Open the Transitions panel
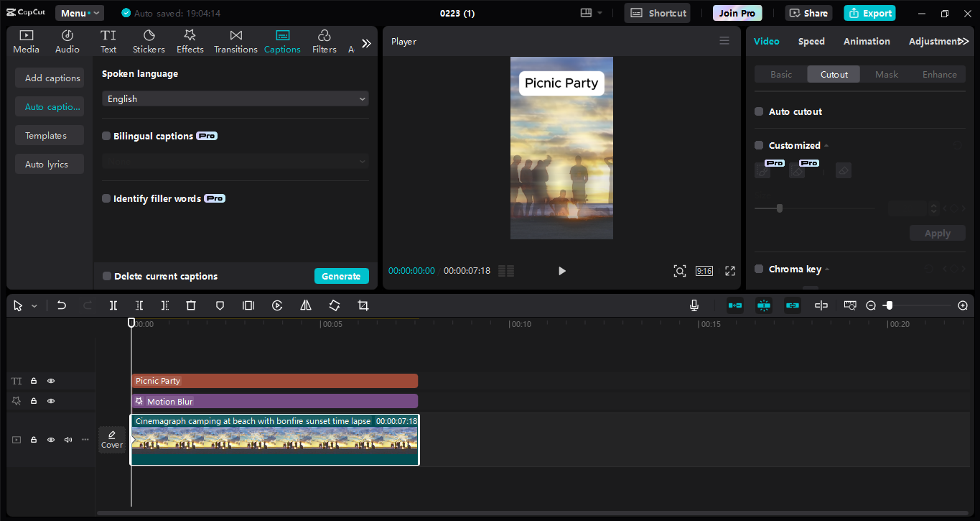This screenshot has width=980, height=521. 235,40
